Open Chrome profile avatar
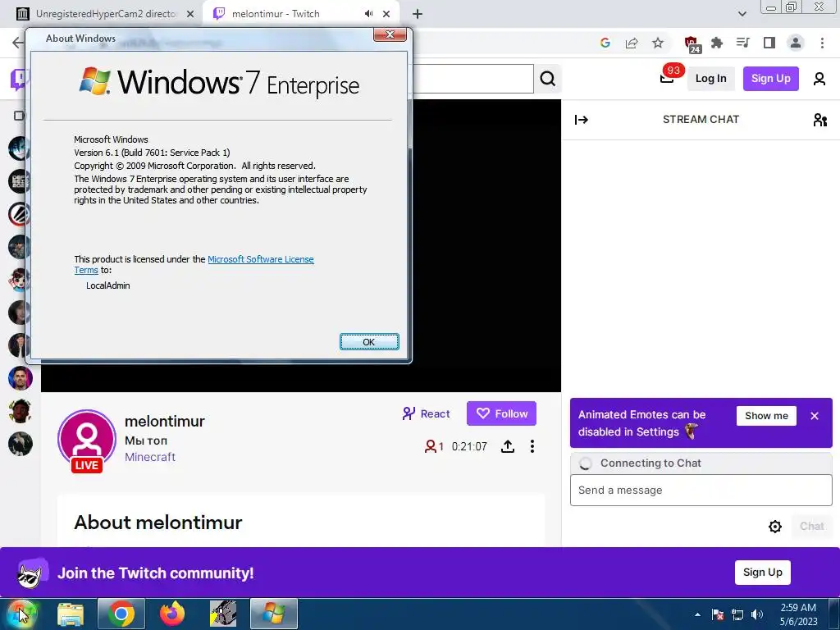The width and height of the screenshot is (840, 630). pos(796,43)
